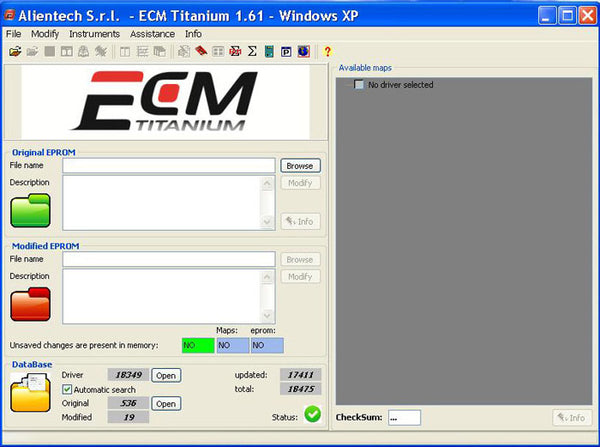Click the yellow question mark help icon
The height and width of the screenshot is (447, 600).
click(x=327, y=51)
